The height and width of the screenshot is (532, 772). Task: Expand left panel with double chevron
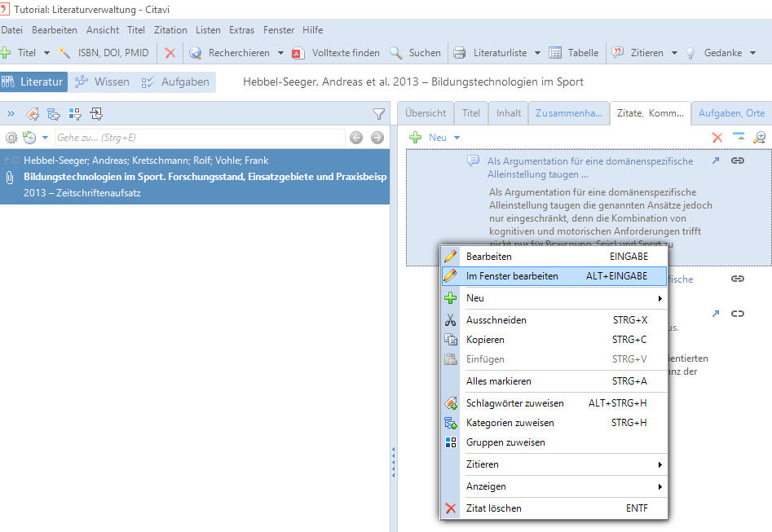click(x=11, y=114)
